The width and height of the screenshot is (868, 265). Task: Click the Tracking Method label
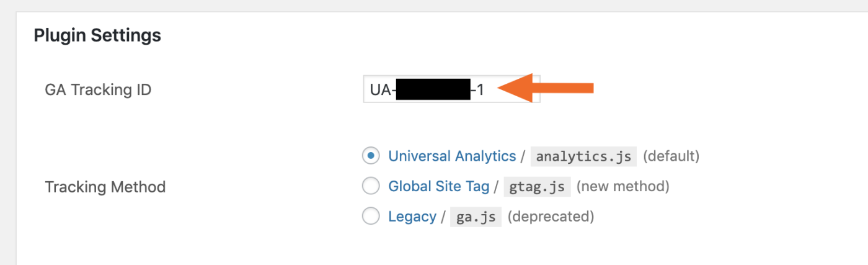pos(105,187)
